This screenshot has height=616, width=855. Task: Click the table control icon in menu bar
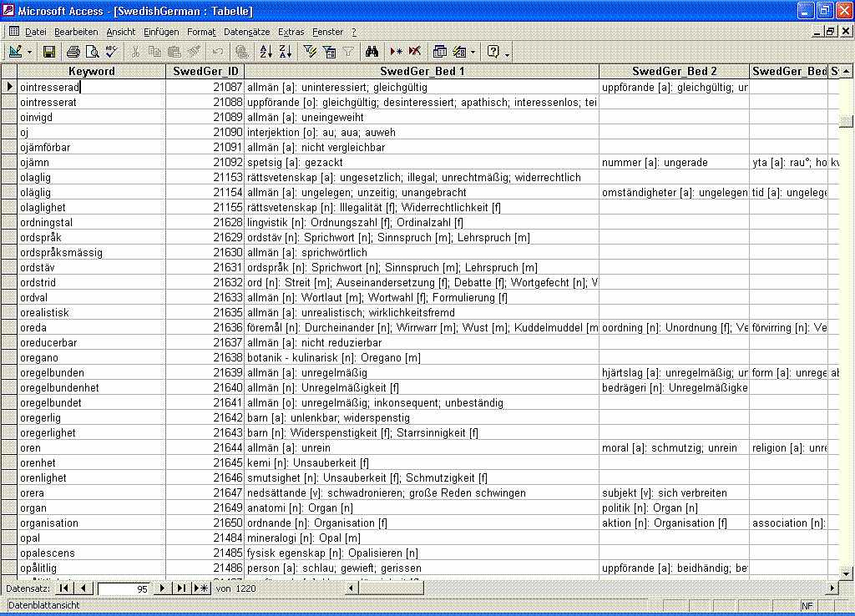(14, 31)
